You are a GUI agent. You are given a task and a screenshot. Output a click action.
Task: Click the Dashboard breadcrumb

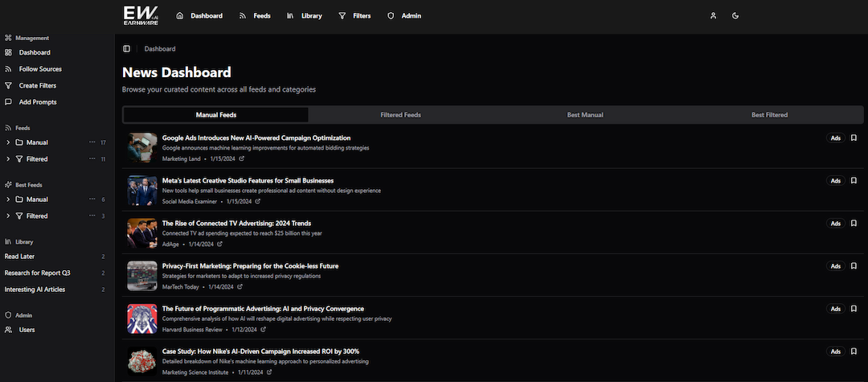[x=160, y=49]
